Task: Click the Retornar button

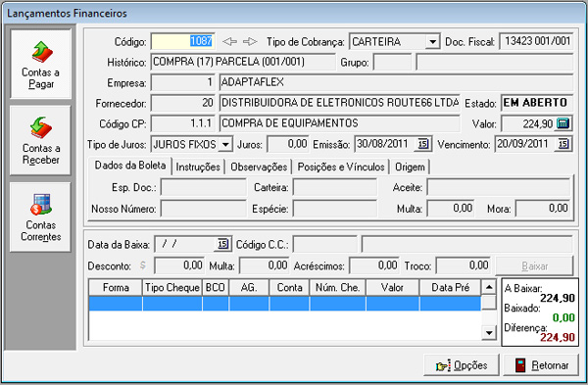Action: [x=541, y=365]
